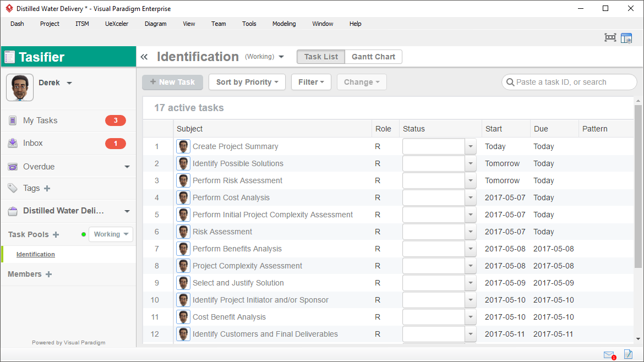The image size is (644, 362).
Task: Open the Working task pool filter dropdown
Action: [111, 234]
